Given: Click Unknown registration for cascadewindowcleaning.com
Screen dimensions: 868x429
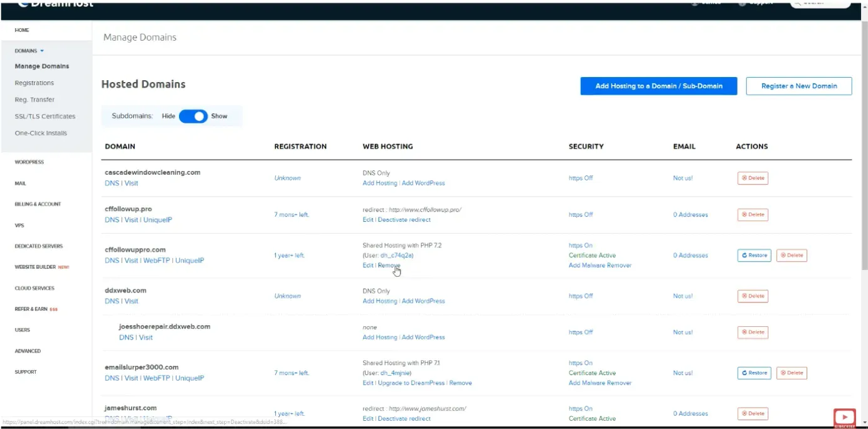Looking at the screenshot, I should click(287, 178).
